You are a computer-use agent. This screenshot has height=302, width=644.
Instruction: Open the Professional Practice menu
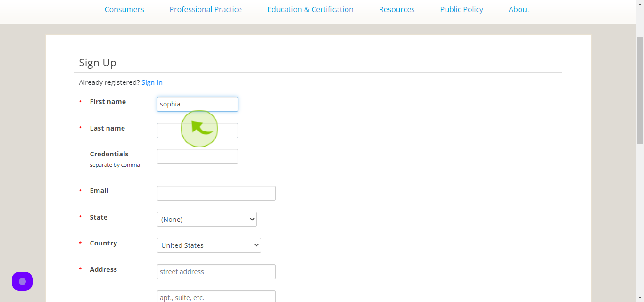206,9
